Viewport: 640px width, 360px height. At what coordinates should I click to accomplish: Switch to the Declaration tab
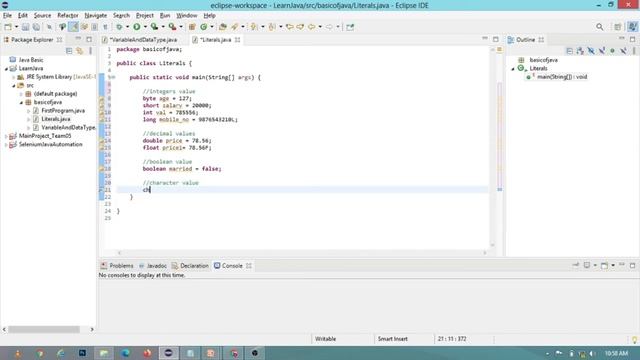pos(190,266)
